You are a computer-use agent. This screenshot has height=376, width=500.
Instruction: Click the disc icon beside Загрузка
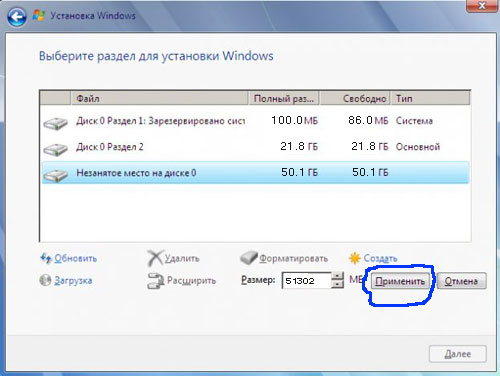tap(45, 280)
